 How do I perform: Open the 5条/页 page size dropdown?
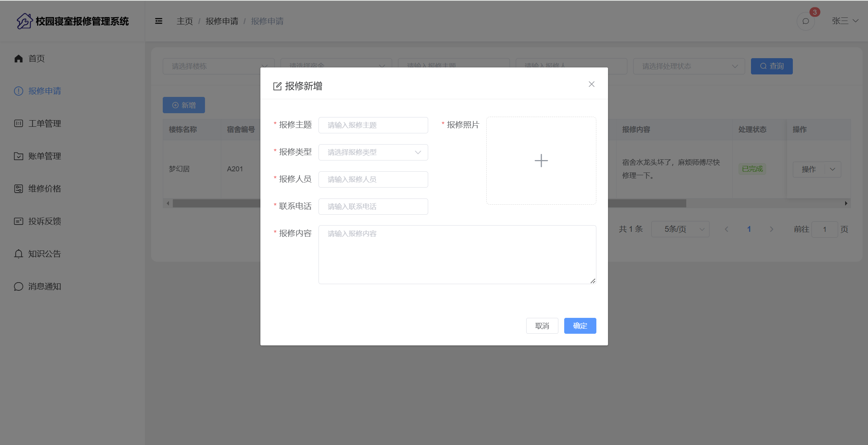tap(680, 229)
